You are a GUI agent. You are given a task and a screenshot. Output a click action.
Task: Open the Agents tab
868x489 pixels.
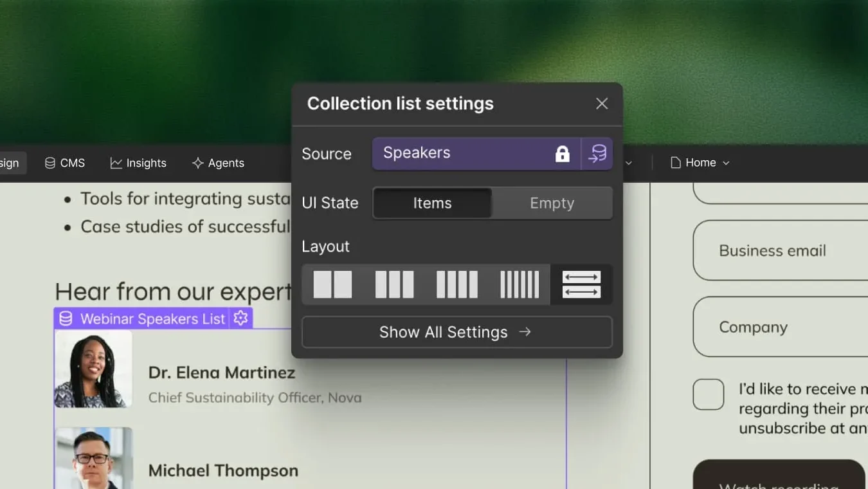point(218,163)
